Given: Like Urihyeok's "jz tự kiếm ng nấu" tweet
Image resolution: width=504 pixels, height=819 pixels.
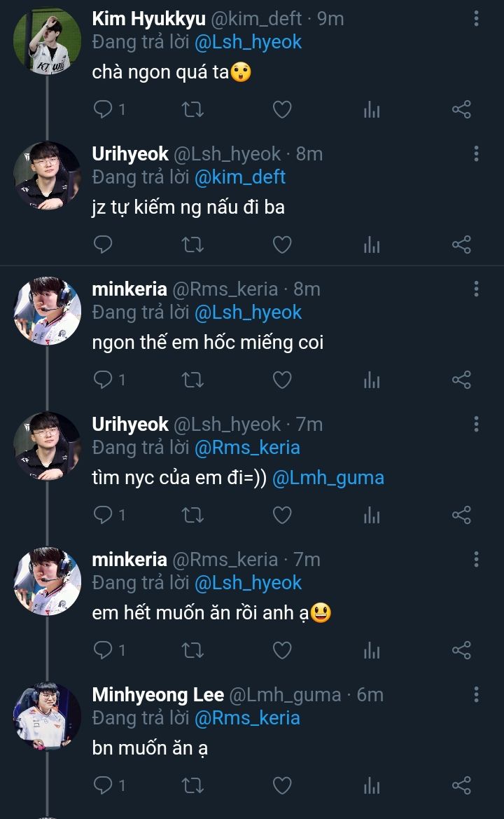Looking at the screenshot, I should tap(281, 245).
